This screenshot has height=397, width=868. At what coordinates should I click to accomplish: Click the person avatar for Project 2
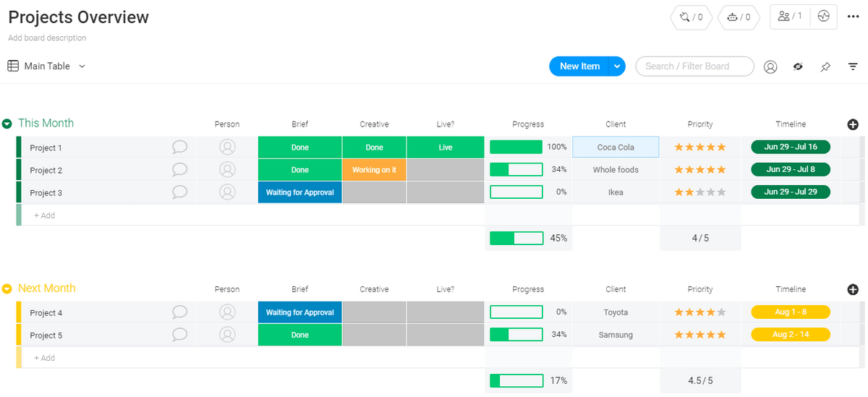227,170
